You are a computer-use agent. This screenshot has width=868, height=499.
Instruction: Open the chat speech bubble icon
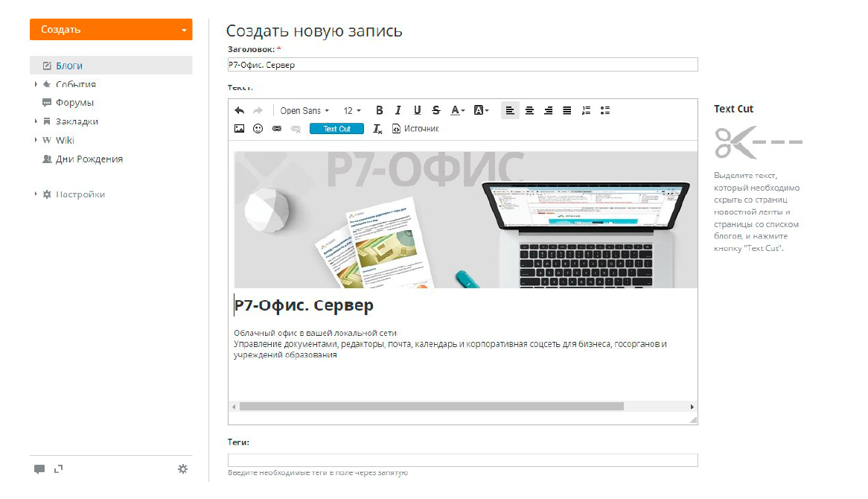click(x=39, y=469)
